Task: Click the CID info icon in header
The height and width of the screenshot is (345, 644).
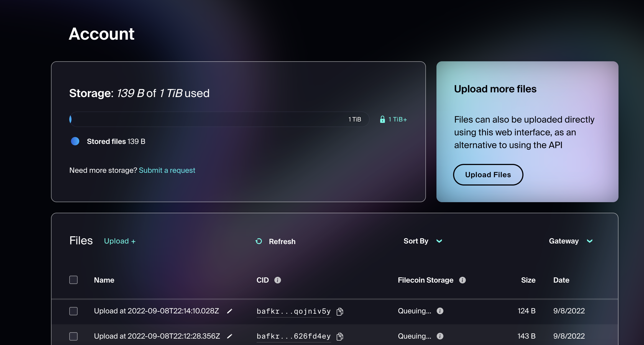Action: (x=277, y=280)
